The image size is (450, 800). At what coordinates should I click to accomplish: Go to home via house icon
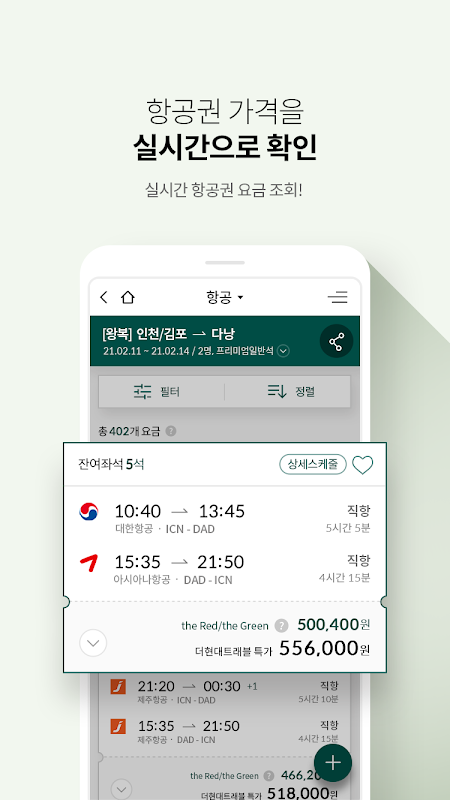128,297
